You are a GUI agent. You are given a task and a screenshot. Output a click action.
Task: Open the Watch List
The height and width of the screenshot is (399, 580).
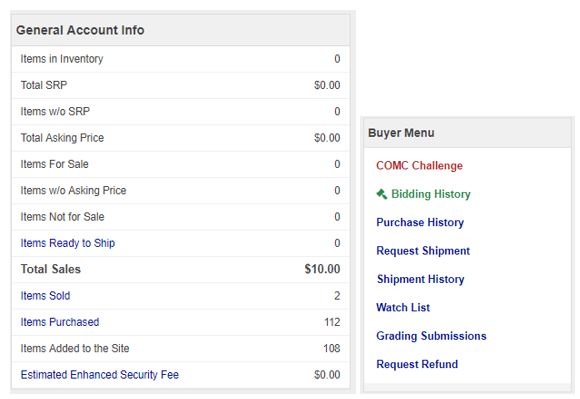(403, 307)
